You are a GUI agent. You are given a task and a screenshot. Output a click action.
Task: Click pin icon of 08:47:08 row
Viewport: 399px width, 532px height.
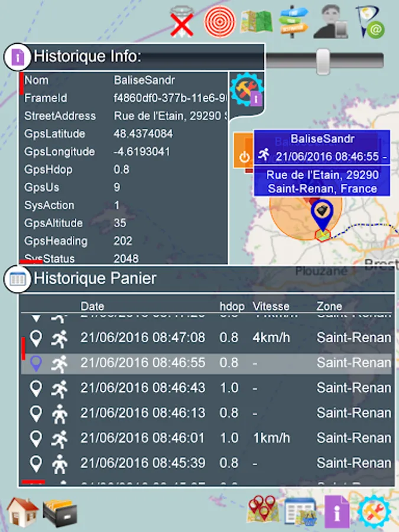[36, 339]
